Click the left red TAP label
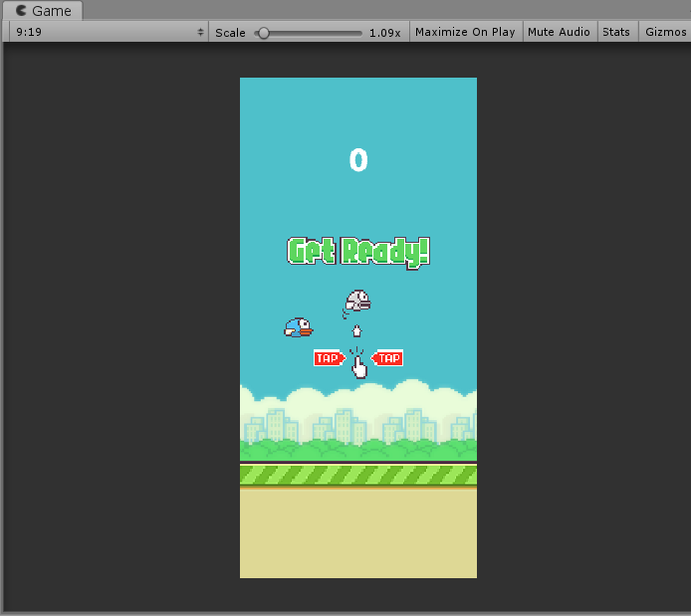691x616 pixels. click(330, 358)
